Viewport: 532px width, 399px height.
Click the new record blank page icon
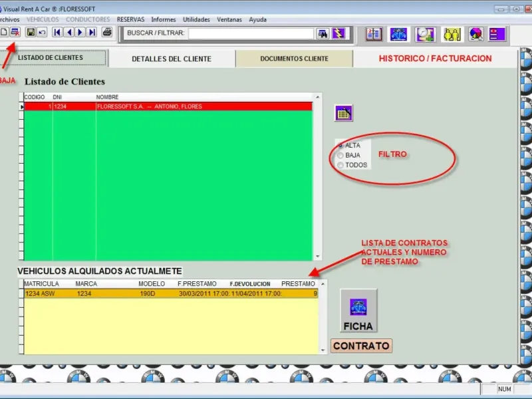point(4,32)
